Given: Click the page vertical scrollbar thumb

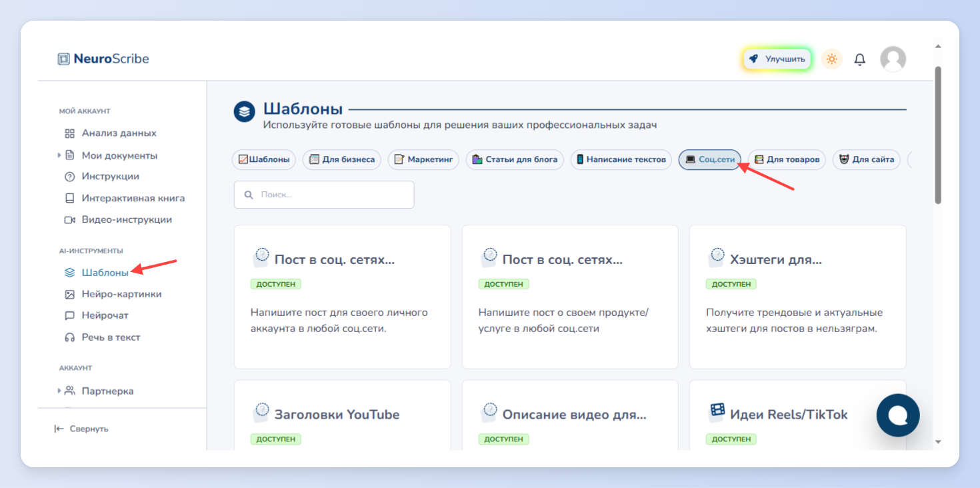Looking at the screenshot, I should (x=938, y=135).
